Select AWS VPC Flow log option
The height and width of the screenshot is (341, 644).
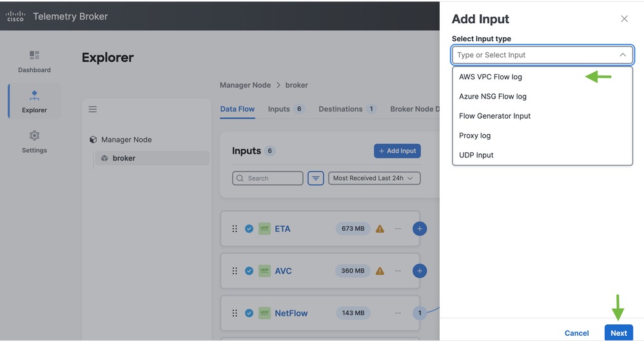(x=491, y=77)
